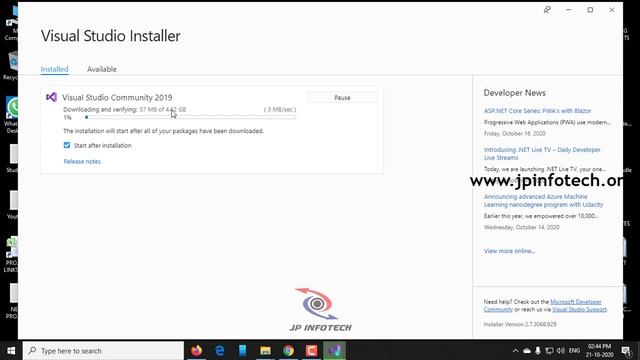Open Azure Machine Learning nanodegree article
640x360 pixels.
pos(543,201)
